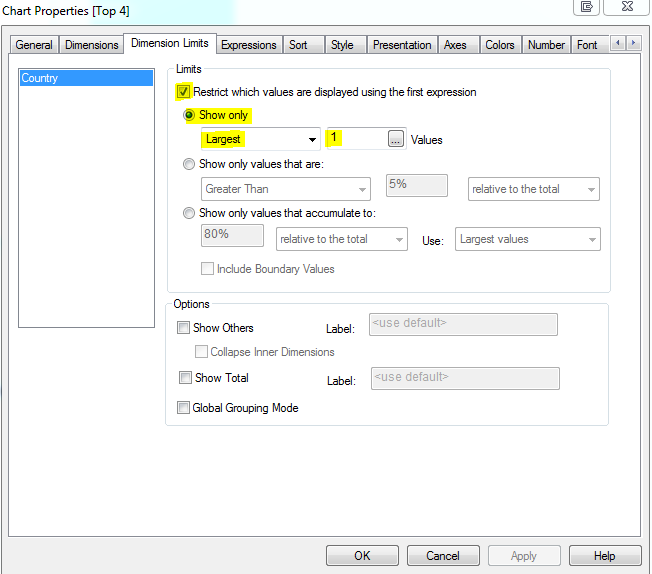Uncheck Restrict which values are displayed
This screenshot has height=574, width=652.
point(183,92)
